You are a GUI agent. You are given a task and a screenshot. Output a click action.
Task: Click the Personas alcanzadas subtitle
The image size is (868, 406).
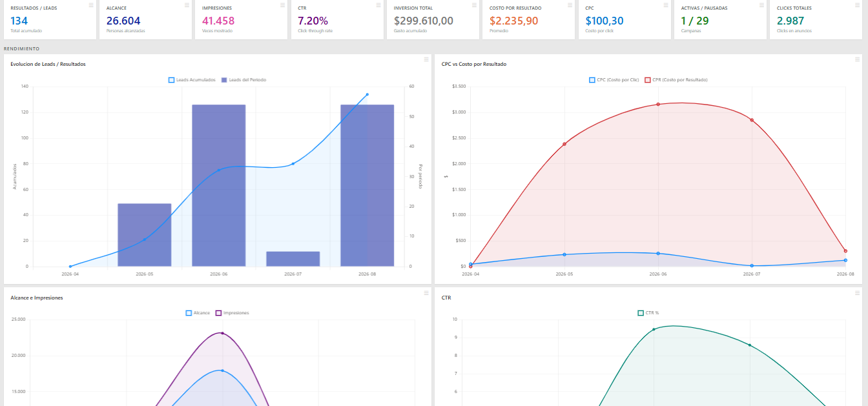[x=126, y=31]
